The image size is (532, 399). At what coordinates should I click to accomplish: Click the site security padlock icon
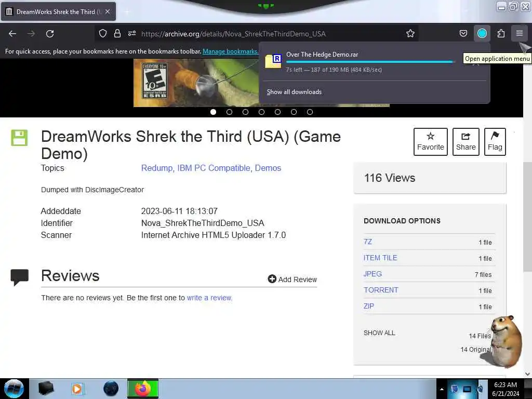(117, 33)
